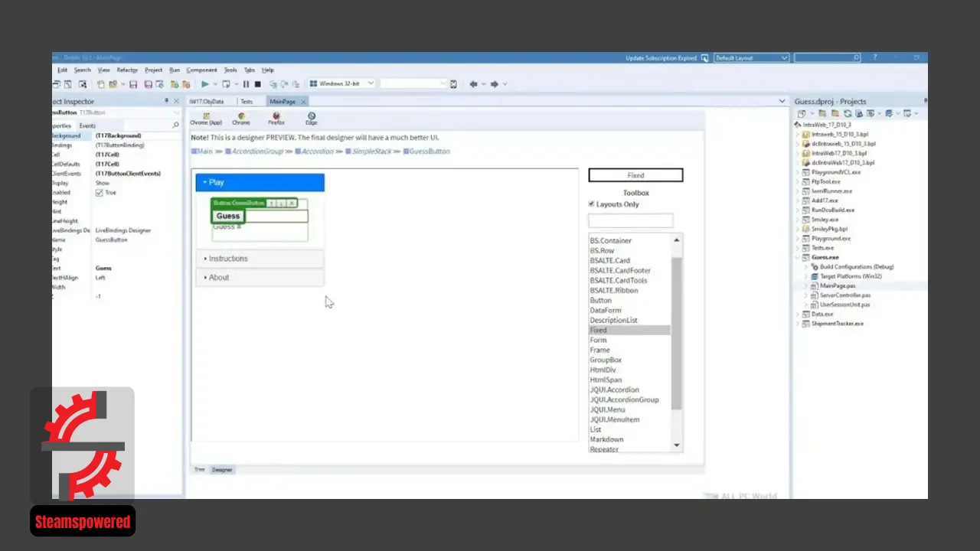Click the delete X on GuessButton overlay

coord(292,204)
